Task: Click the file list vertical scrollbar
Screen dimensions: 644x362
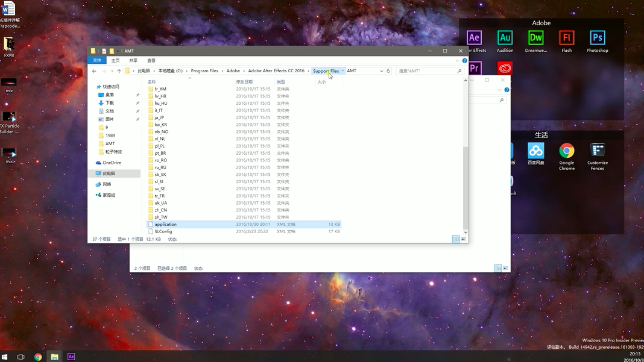Action: click(x=466, y=155)
